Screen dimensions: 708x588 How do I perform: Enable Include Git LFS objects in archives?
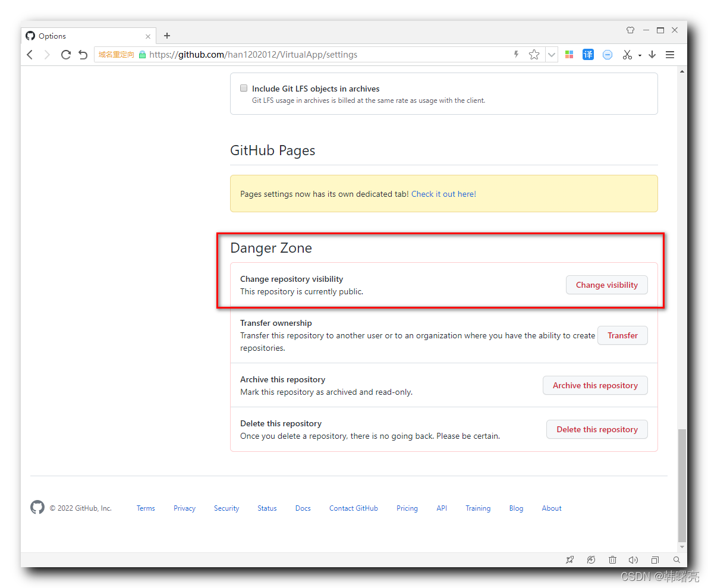click(x=244, y=87)
